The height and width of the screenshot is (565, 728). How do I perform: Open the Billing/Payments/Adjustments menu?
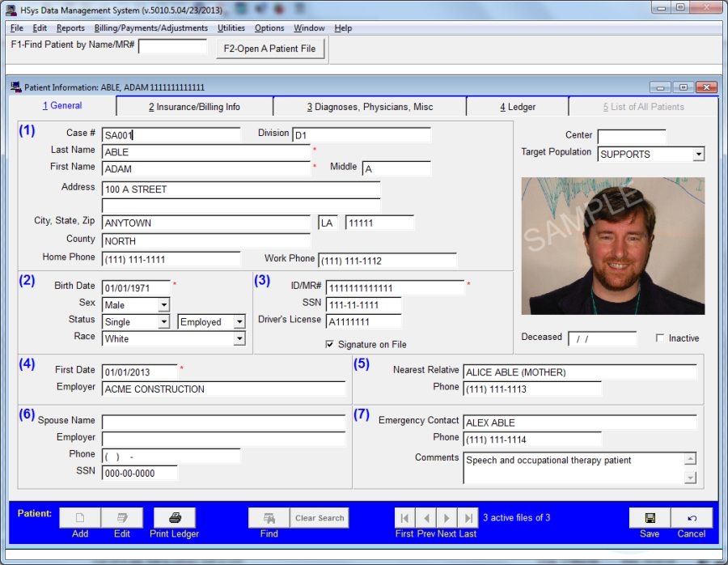(151, 28)
